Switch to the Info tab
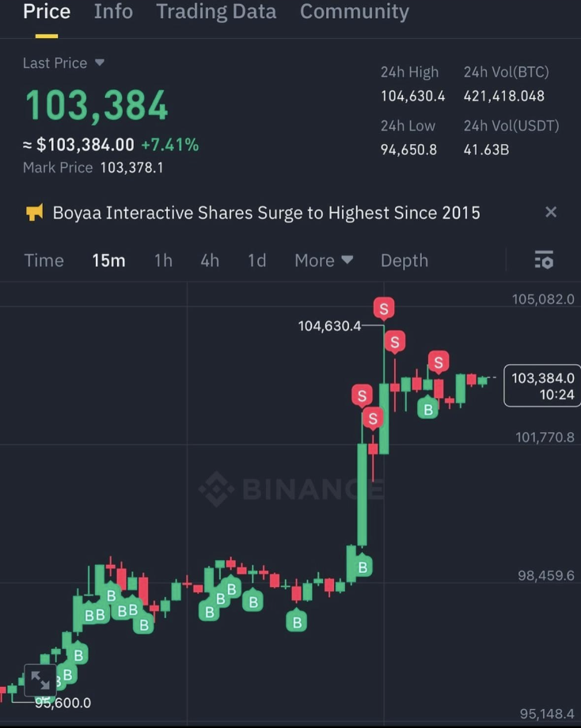The image size is (581, 728). [113, 11]
